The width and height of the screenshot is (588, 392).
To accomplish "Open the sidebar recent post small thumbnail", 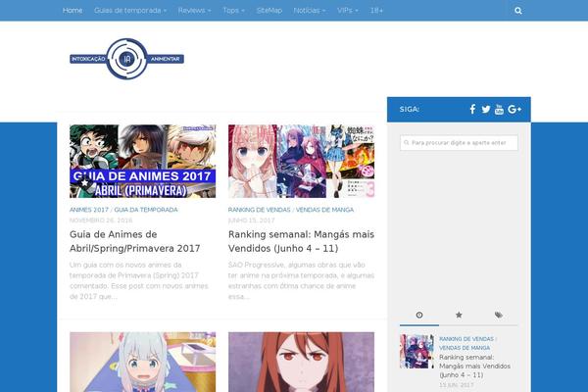I will click(416, 351).
